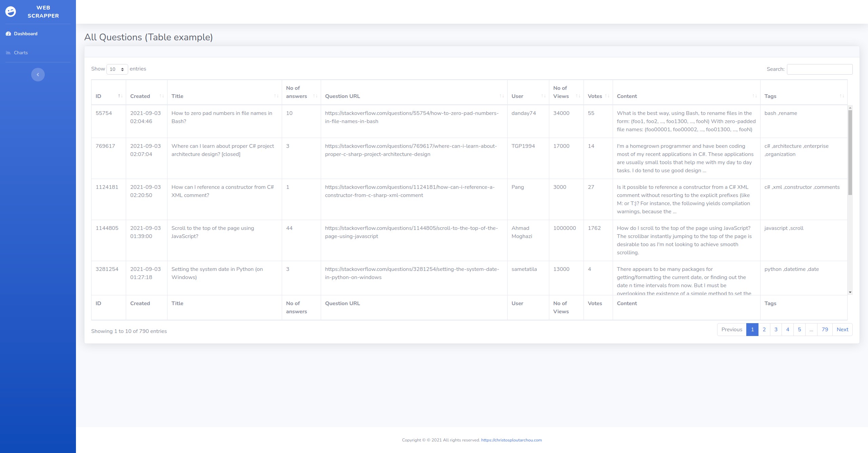The image size is (868, 453).
Task: Click the table's vertical scrollbar thumb
Action: 850,153
